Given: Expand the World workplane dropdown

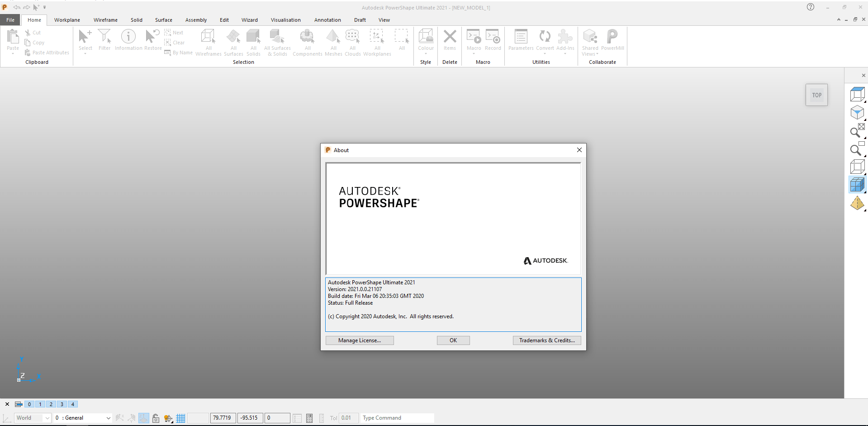Looking at the screenshot, I should [47, 418].
